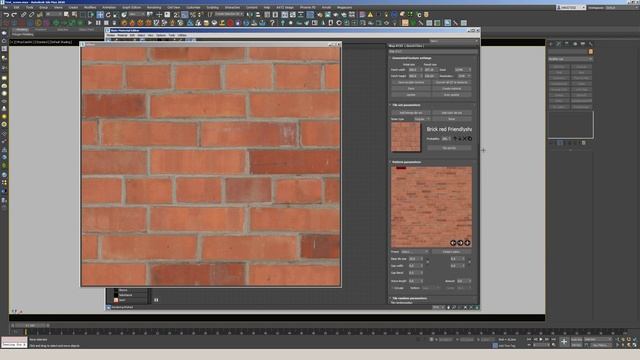The height and width of the screenshot is (360, 640).
Task: Click the last pattern navigation circle icon
Action: (467, 243)
